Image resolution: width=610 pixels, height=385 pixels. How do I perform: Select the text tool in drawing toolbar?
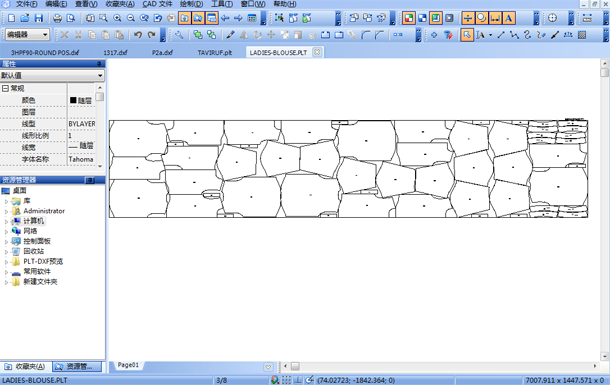(480, 35)
